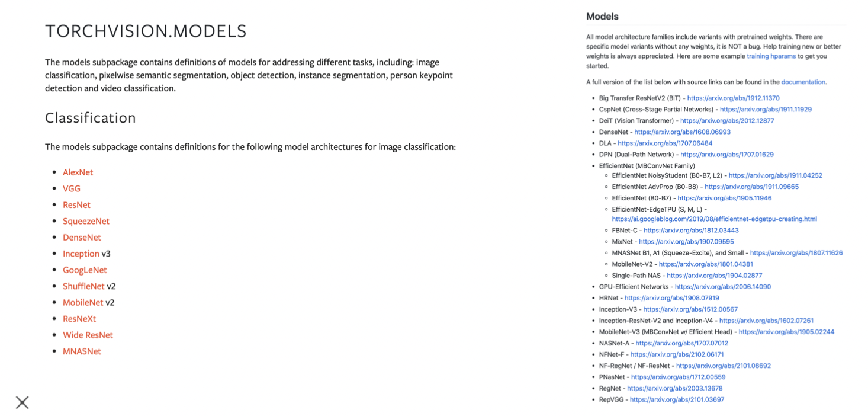Screen dimensions: 868x416
Task: Open the MobileNet v2 link
Action: pyautogui.click(x=83, y=303)
